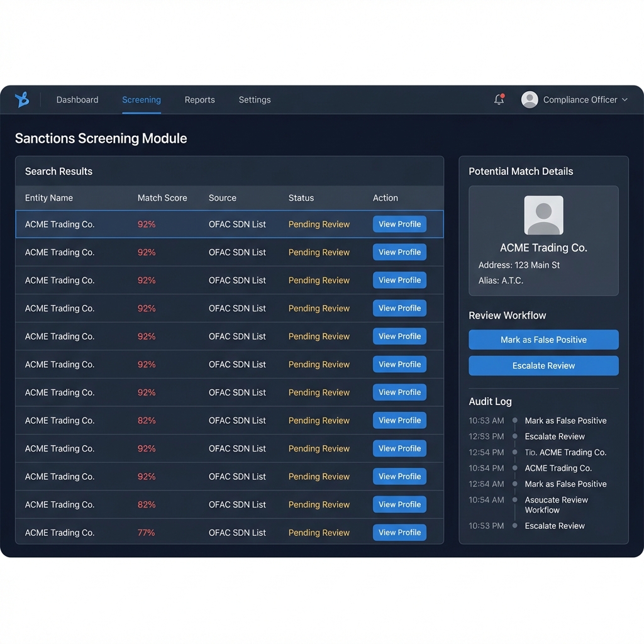The width and height of the screenshot is (644, 644).
Task: Switch to the Dashboard tab
Action: click(77, 99)
